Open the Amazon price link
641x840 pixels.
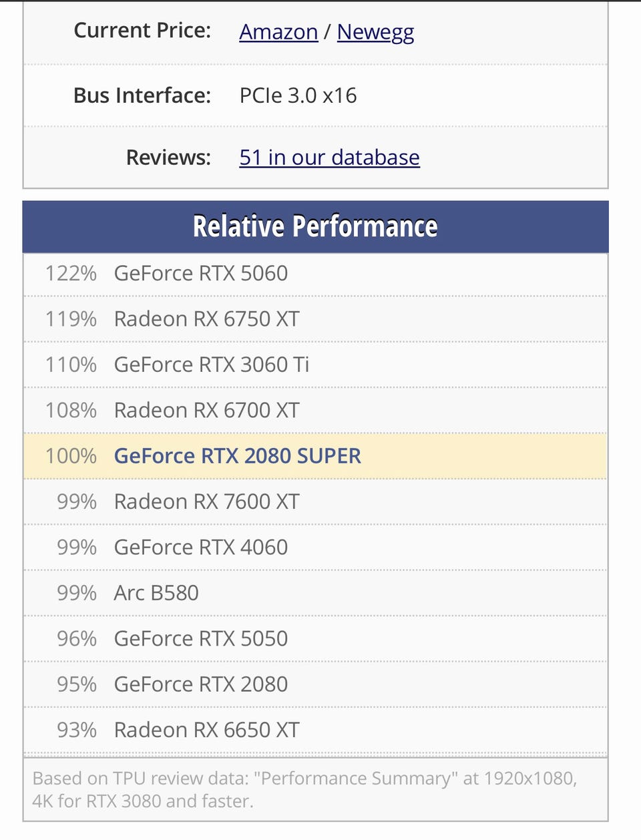278,31
